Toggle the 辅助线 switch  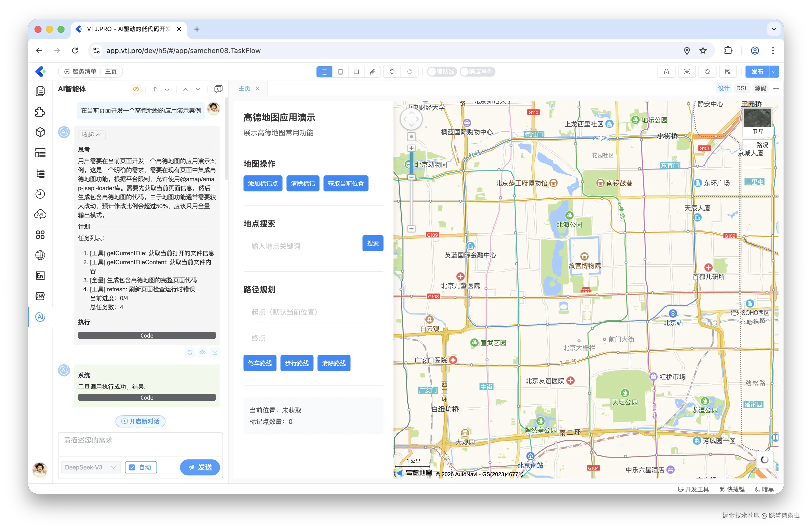coord(441,72)
